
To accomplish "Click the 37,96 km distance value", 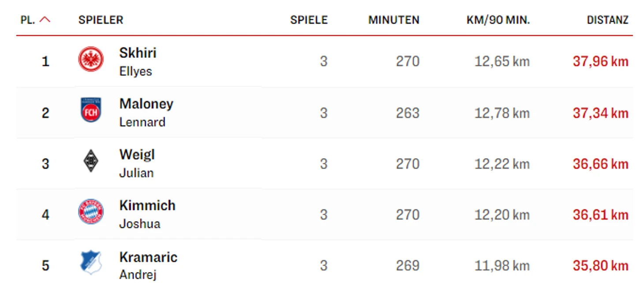I will [600, 61].
